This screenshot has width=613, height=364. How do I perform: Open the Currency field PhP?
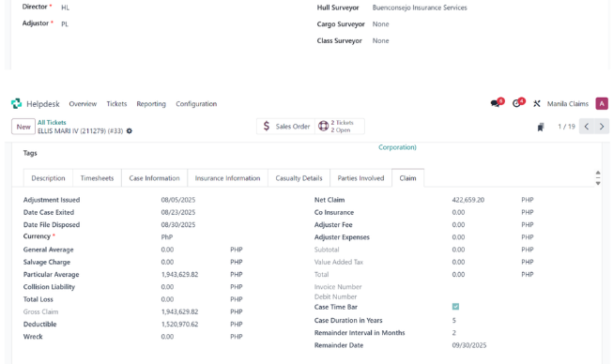pyautogui.click(x=167, y=237)
